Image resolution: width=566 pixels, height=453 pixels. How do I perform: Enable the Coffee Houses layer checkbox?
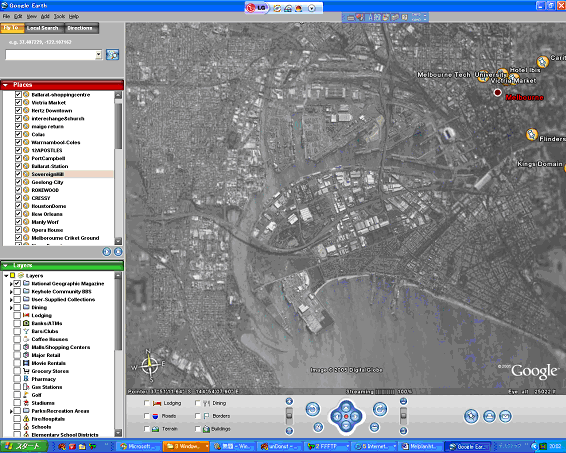tap(17, 339)
